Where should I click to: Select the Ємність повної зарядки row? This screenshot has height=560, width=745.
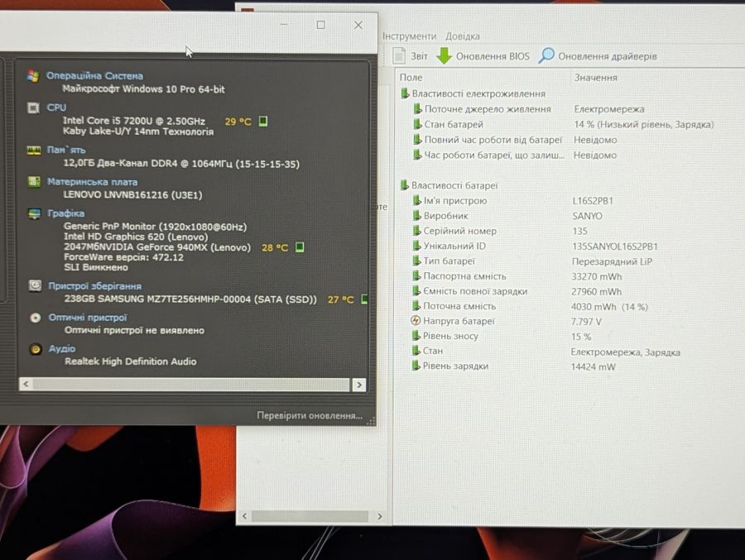517,291
